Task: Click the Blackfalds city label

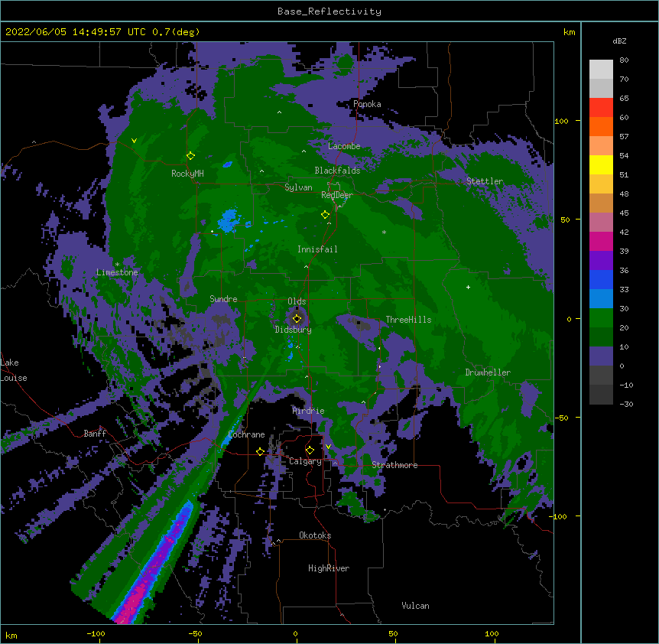Action: (x=337, y=171)
